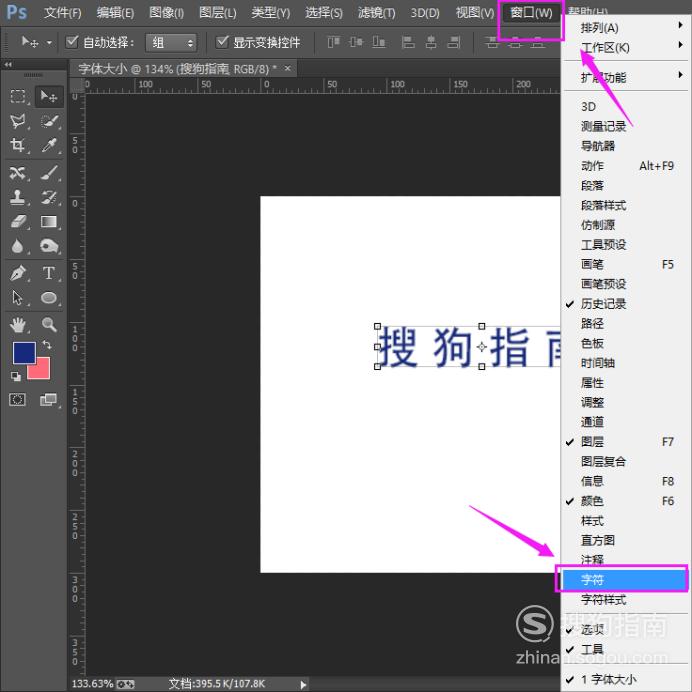This screenshot has width=692, height=692.
Task: Collapse the toolbox with double arrow
Action: pos(8,64)
